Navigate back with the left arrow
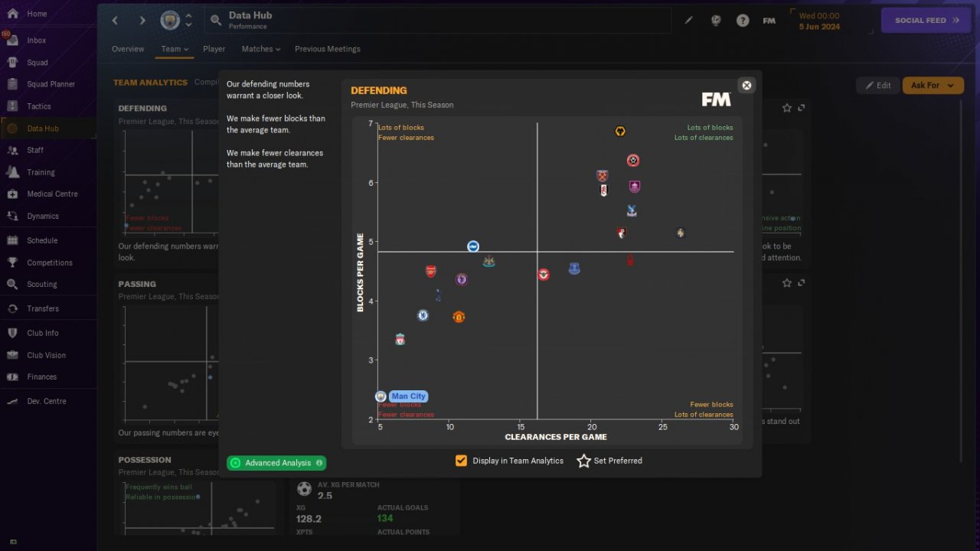 tap(115, 21)
